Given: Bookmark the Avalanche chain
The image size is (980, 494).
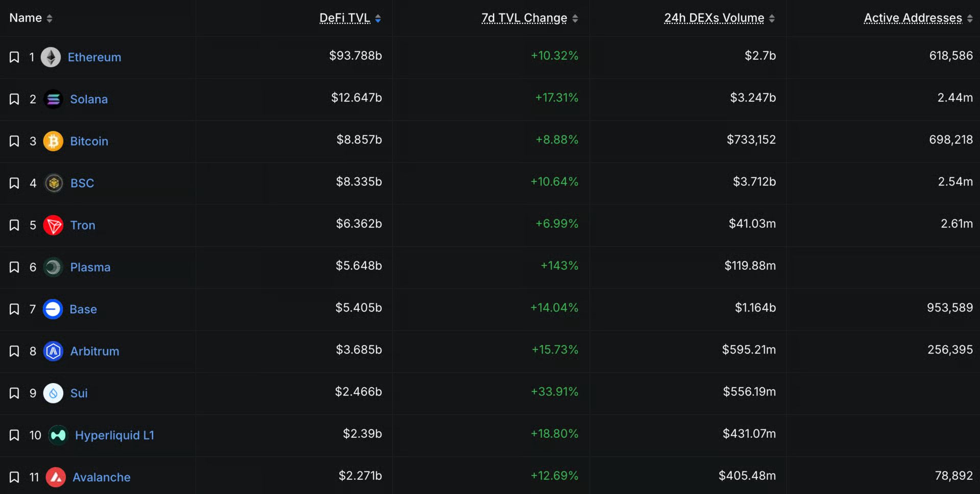Looking at the screenshot, I should [x=14, y=477].
